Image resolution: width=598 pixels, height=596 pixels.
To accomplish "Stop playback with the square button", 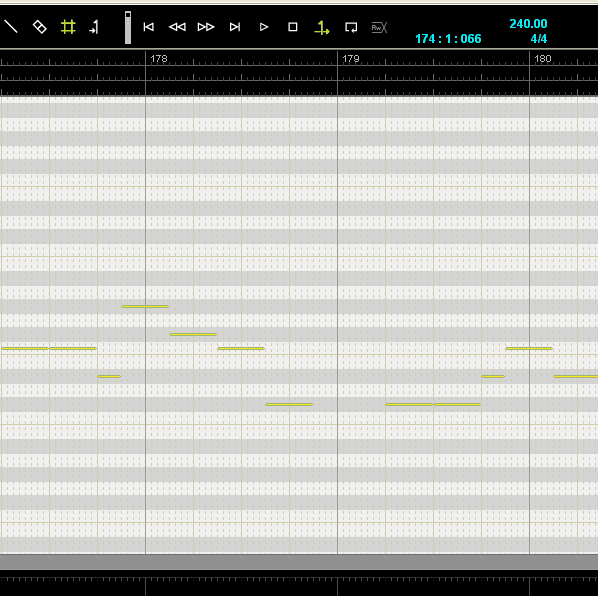I will point(293,27).
